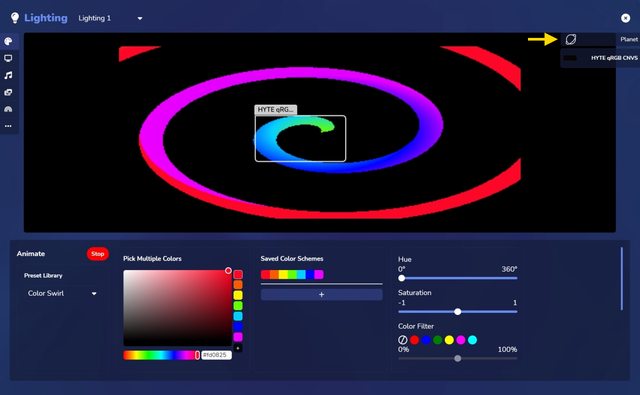The width and height of the screenshot is (640, 395).
Task: Open the gauge sidebar icon
Action: (8, 109)
